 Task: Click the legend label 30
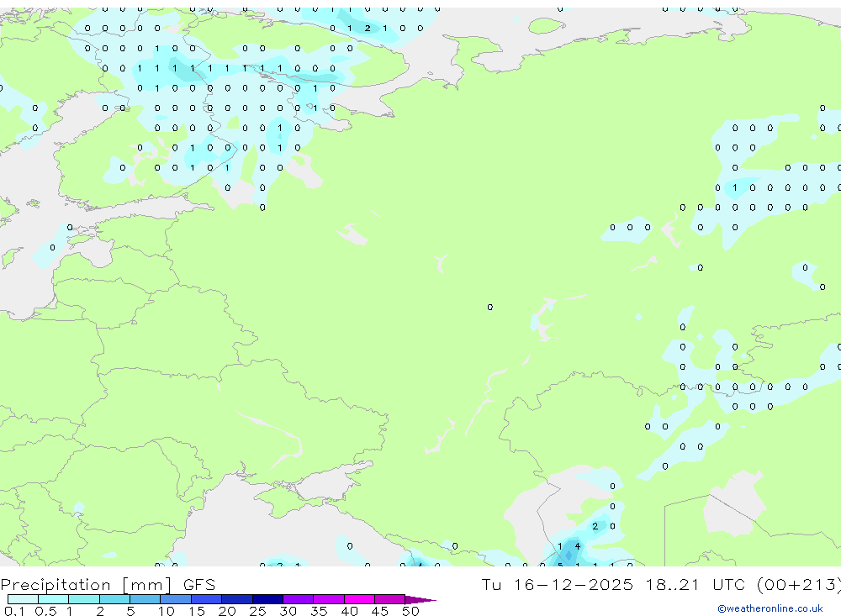(x=288, y=611)
